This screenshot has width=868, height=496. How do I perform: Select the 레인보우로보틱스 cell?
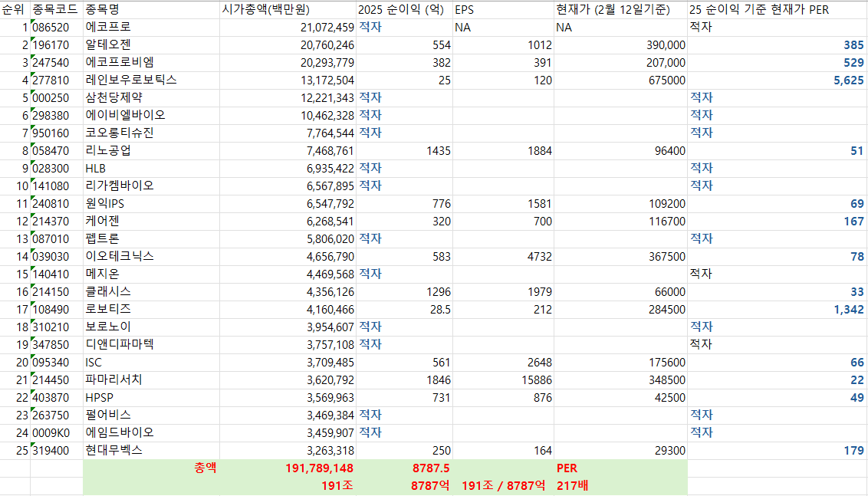151,80
